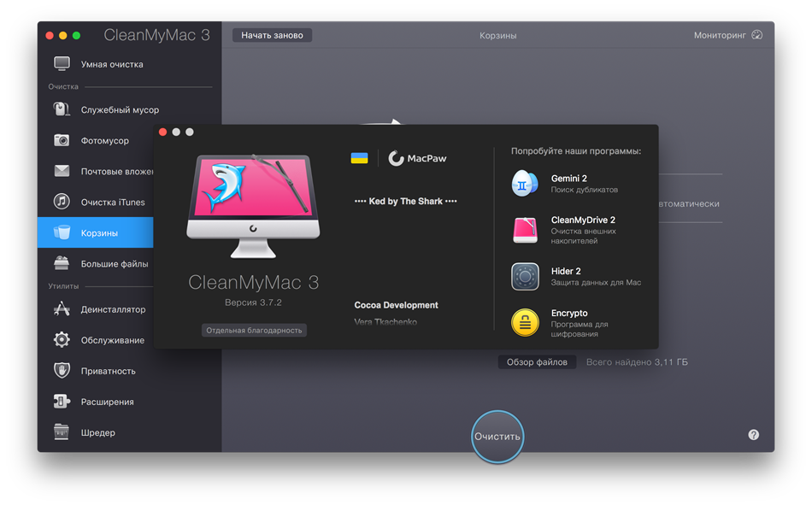
Task: Open Служебный мусор vacuum icon
Action: (62, 109)
